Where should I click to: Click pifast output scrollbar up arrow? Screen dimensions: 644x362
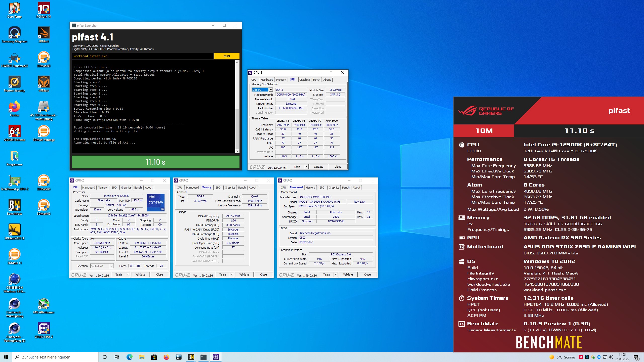(x=237, y=62)
